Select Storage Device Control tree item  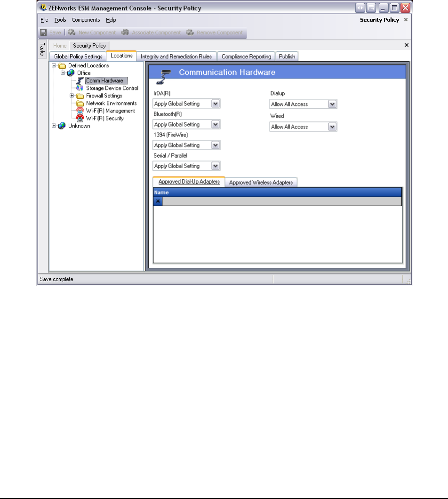[x=112, y=88]
